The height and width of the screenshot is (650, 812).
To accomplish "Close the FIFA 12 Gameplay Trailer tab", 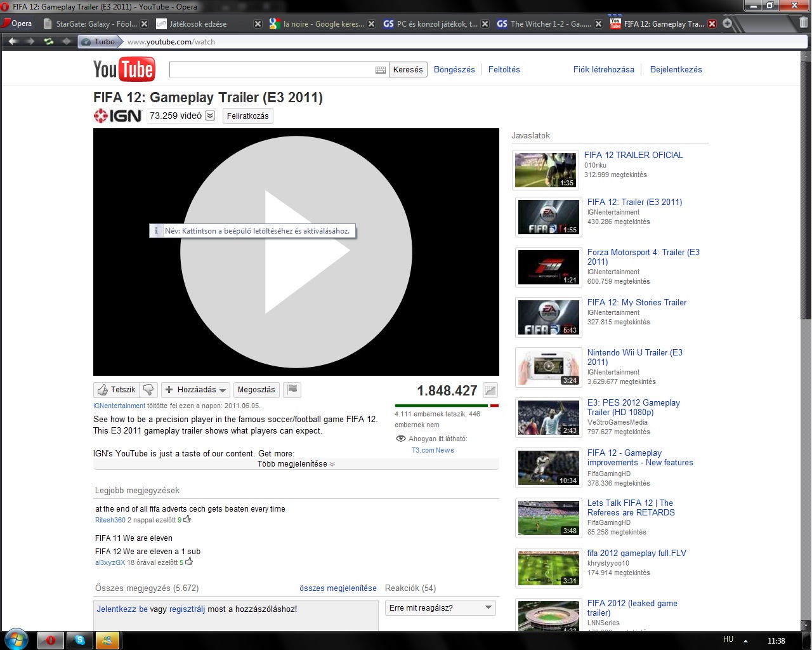I will click(x=712, y=24).
